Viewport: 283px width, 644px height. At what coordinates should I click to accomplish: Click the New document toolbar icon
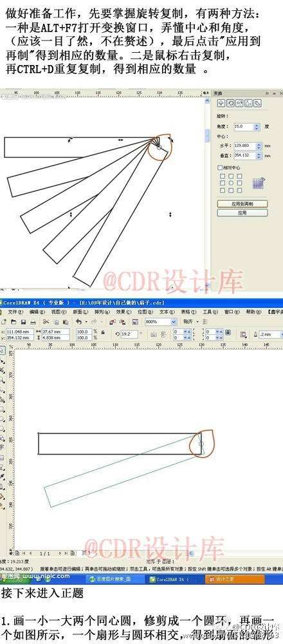tap(4, 322)
